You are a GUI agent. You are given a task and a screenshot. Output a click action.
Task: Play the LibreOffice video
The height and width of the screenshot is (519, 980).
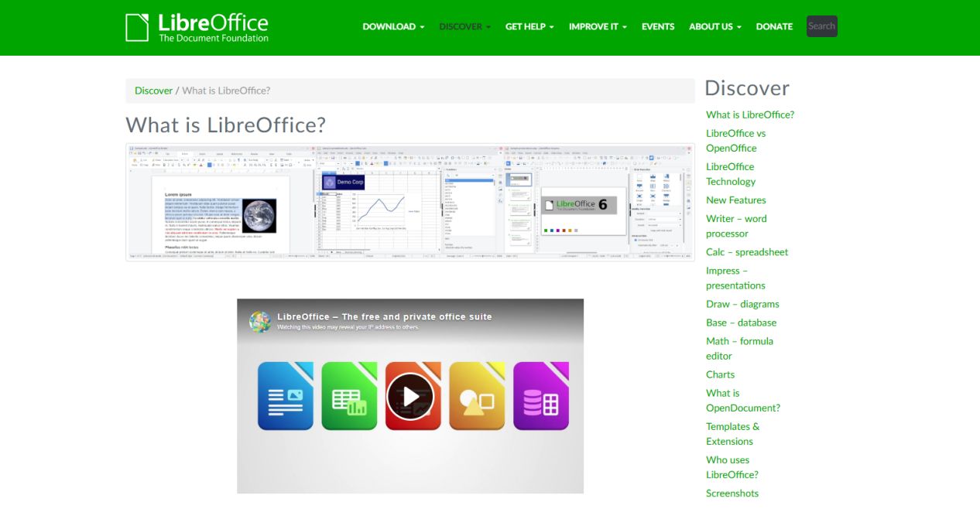(x=410, y=397)
